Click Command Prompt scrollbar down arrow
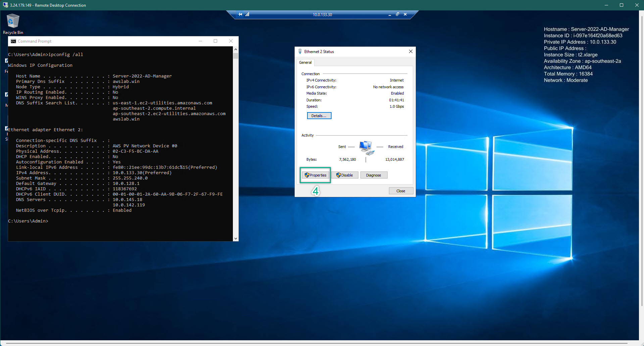Viewport: 644px width, 346px height. click(236, 238)
